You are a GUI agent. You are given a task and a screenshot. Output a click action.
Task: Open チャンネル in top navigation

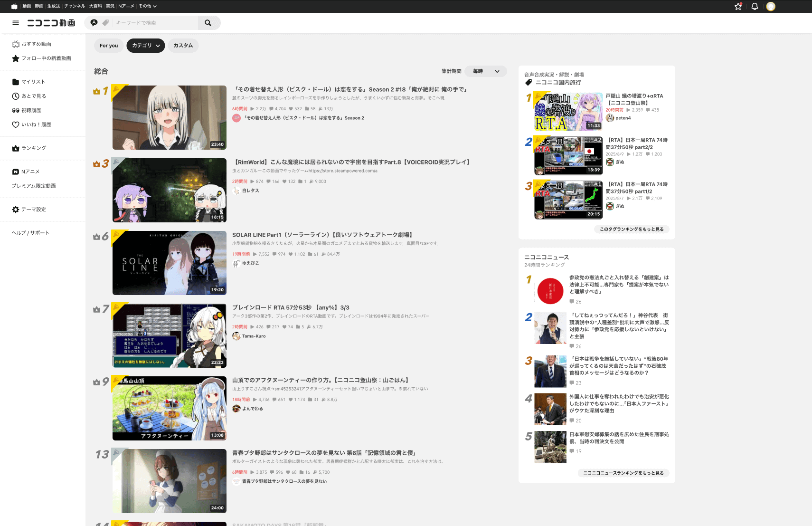pyautogui.click(x=75, y=6)
